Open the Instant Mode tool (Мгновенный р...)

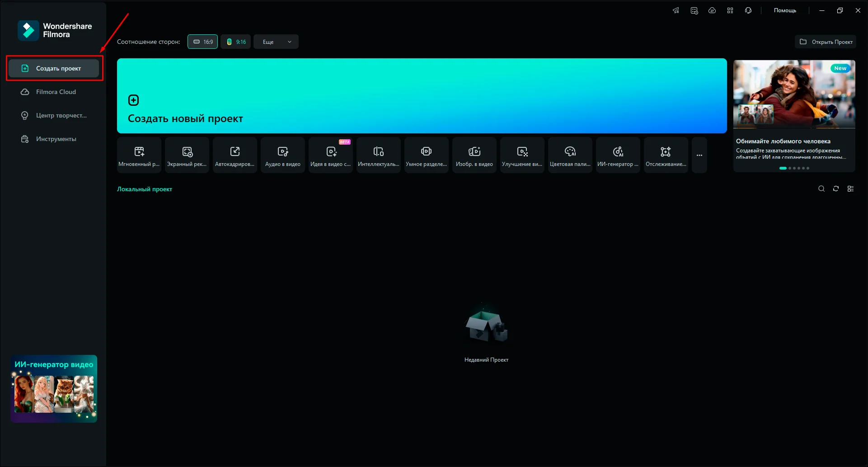point(139,155)
